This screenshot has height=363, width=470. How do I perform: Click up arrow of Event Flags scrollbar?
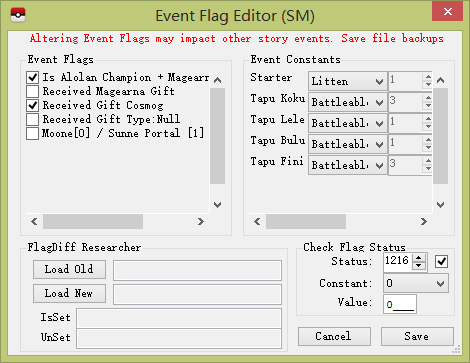pos(218,80)
